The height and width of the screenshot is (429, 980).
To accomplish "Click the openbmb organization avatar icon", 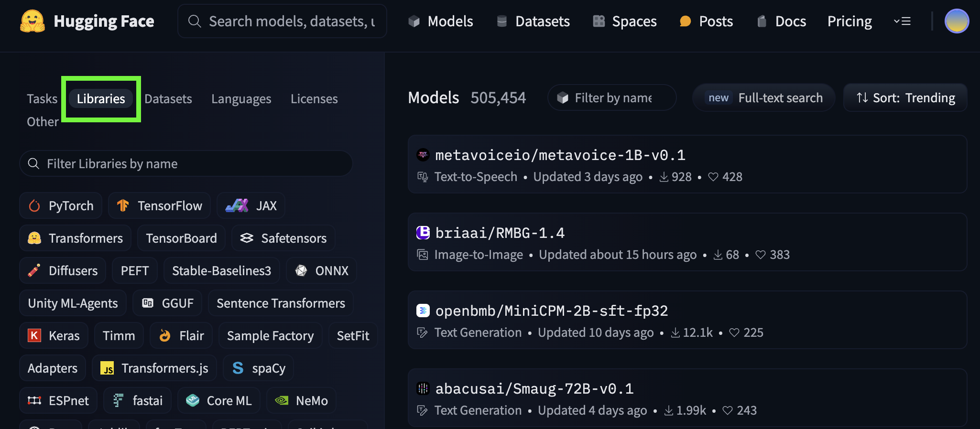I will [423, 311].
